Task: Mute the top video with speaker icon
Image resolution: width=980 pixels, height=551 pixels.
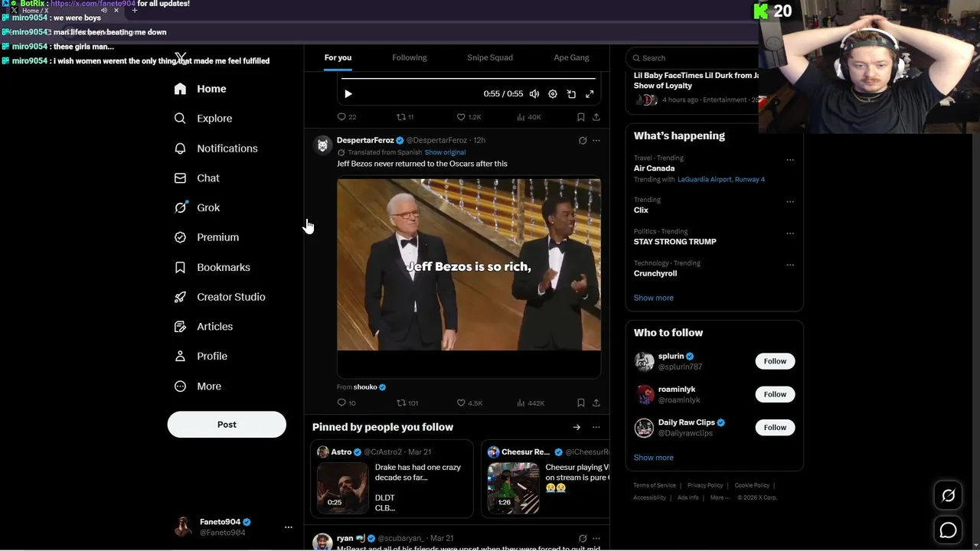Action: (x=534, y=93)
